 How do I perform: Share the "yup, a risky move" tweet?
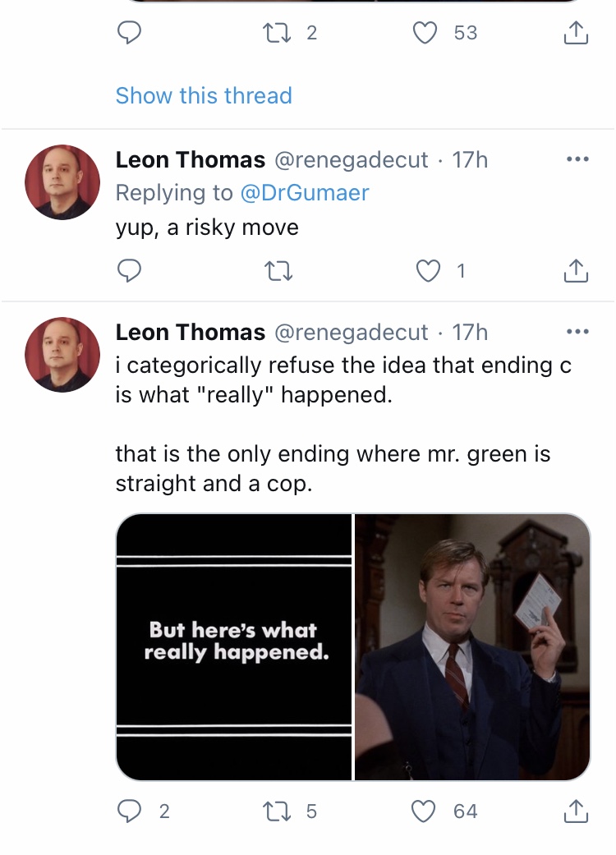click(576, 270)
